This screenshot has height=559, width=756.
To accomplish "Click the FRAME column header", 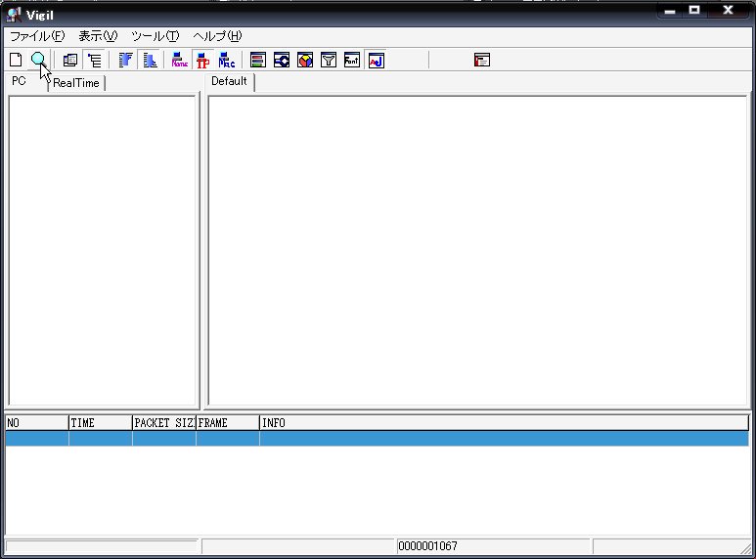I will pos(228,423).
